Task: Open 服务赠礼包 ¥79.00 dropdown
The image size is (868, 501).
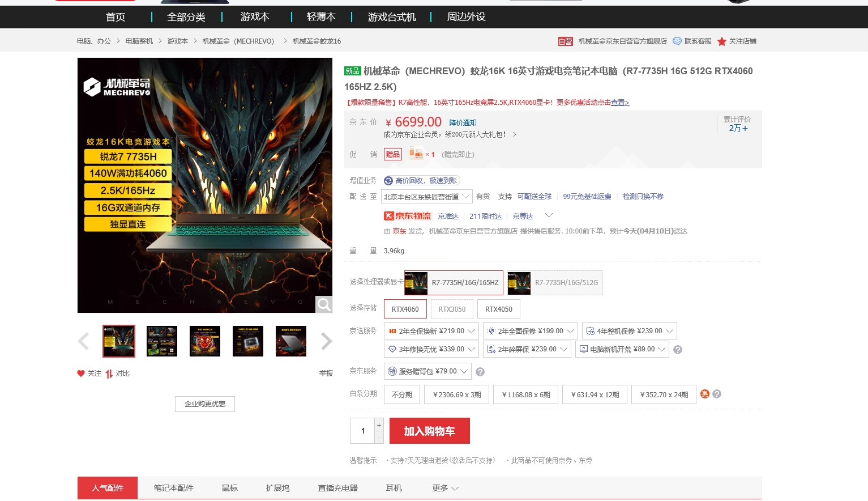Action: [x=427, y=371]
